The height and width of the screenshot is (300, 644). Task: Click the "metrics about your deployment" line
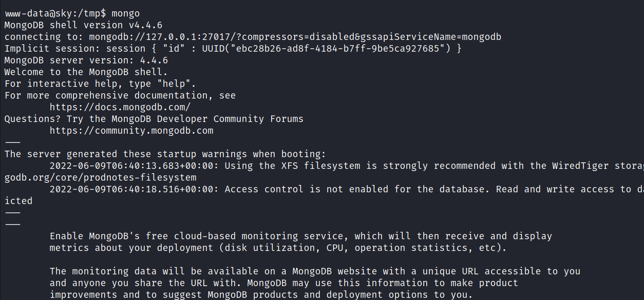tap(278, 248)
